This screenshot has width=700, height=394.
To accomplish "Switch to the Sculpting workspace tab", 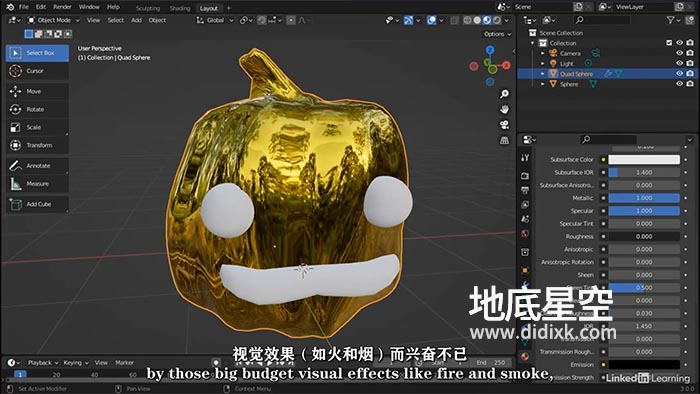I will [x=148, y=8].
